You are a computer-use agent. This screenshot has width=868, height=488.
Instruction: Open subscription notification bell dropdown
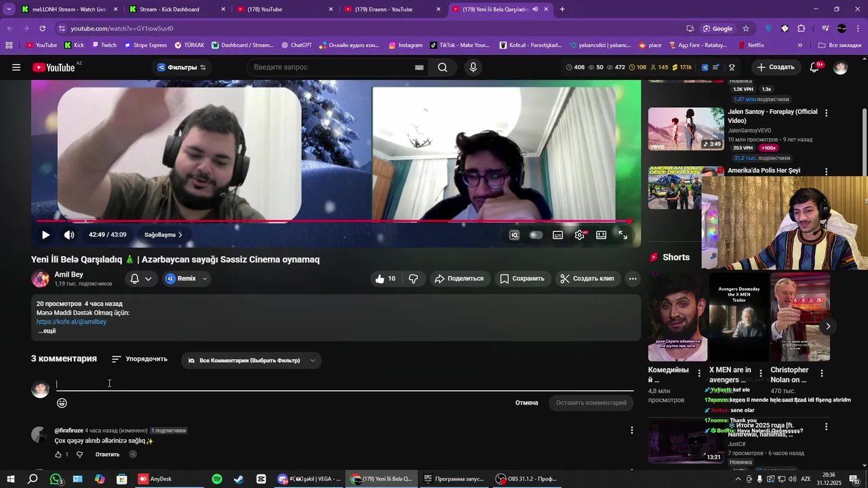[141, 279]
